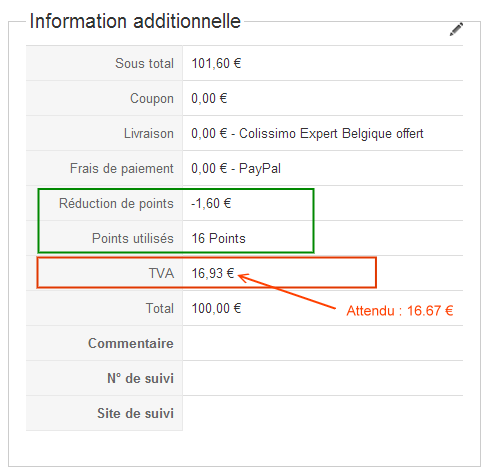
Task: Click the TVA row label
Action: [x=161, y=273]
